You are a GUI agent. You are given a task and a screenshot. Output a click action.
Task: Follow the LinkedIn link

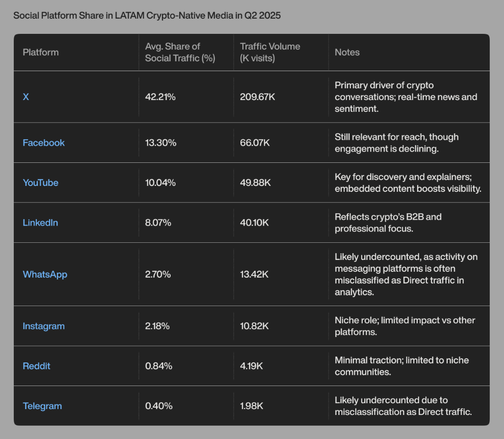(40, 223)
